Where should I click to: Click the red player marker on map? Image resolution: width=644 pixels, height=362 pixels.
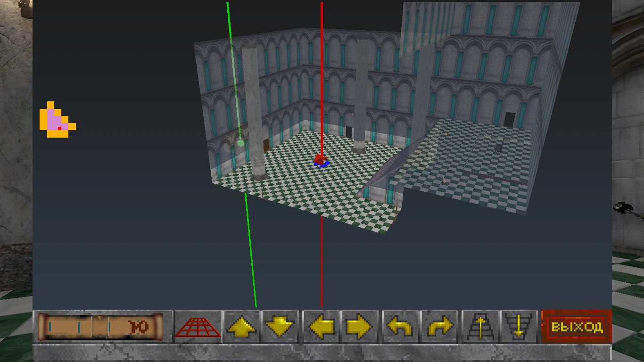[321, 160]
